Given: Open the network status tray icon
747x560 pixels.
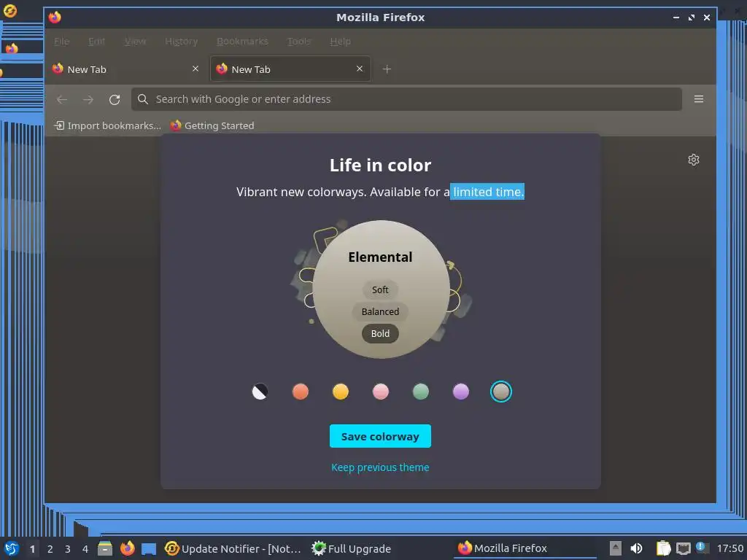Looking at the screenshot, I should (684, 548).
